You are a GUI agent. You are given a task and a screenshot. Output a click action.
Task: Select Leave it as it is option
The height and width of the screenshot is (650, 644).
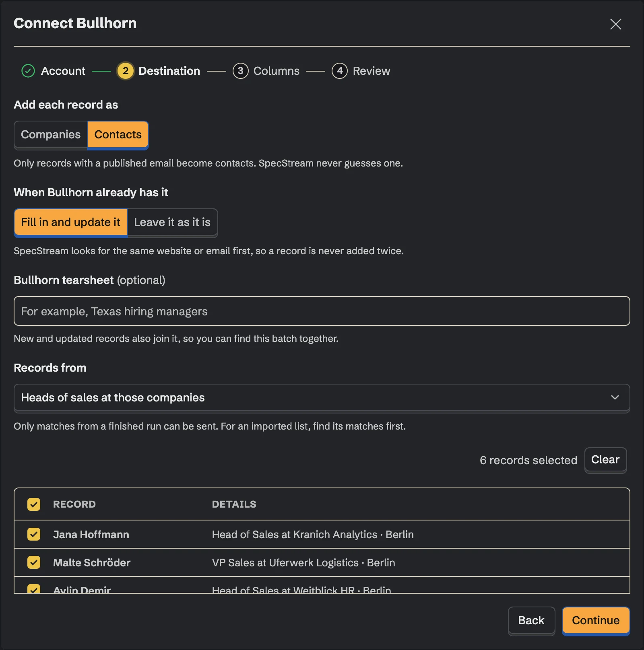(172, 222)
